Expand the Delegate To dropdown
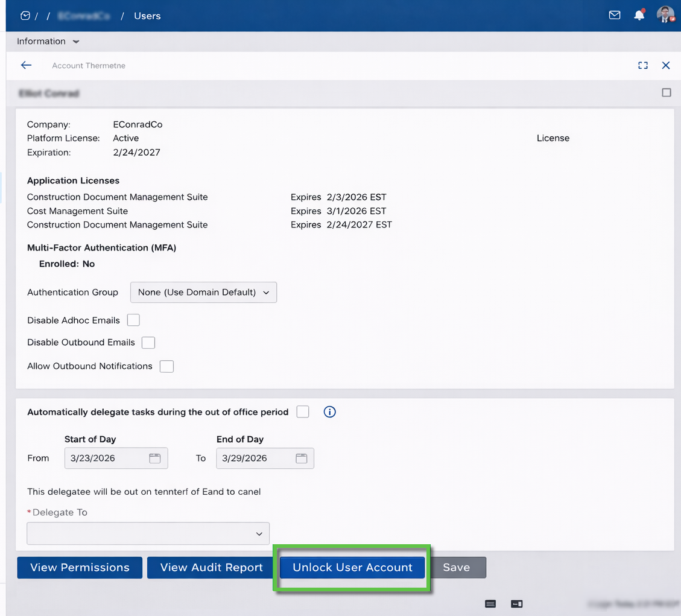This screenshot has width=681, height=616. click(x=148, y=533)
